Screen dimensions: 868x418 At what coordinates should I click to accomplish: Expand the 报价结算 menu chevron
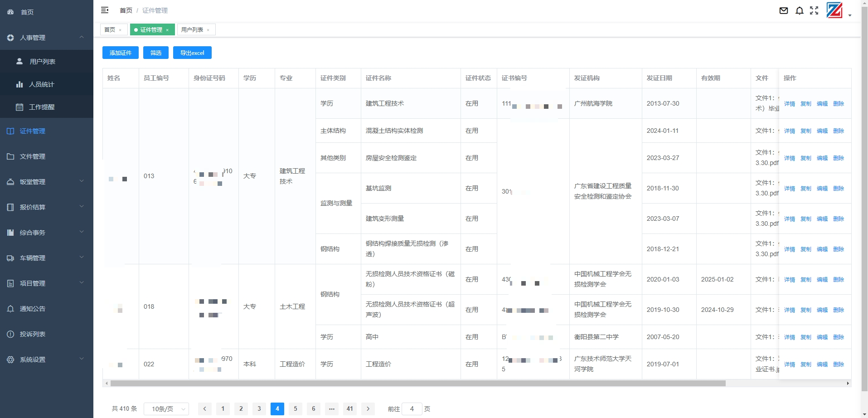[82, 206]
